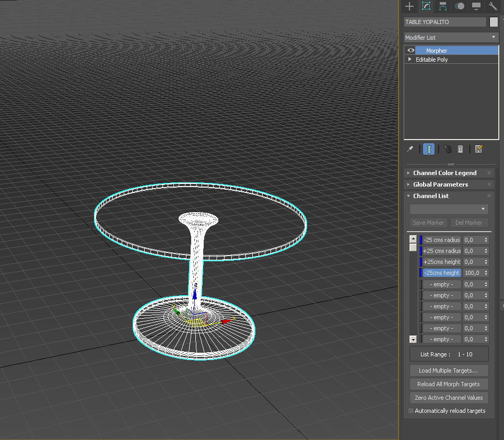Enable Automatically reload targets checkbox
The height and width of the screenshot is (440, 504).
411,411
